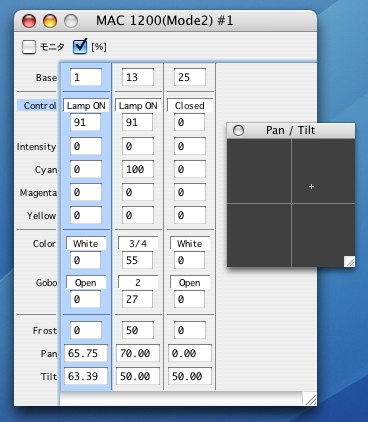Click Intensity field in third column

pyautogui.click(x=190, y=146)
